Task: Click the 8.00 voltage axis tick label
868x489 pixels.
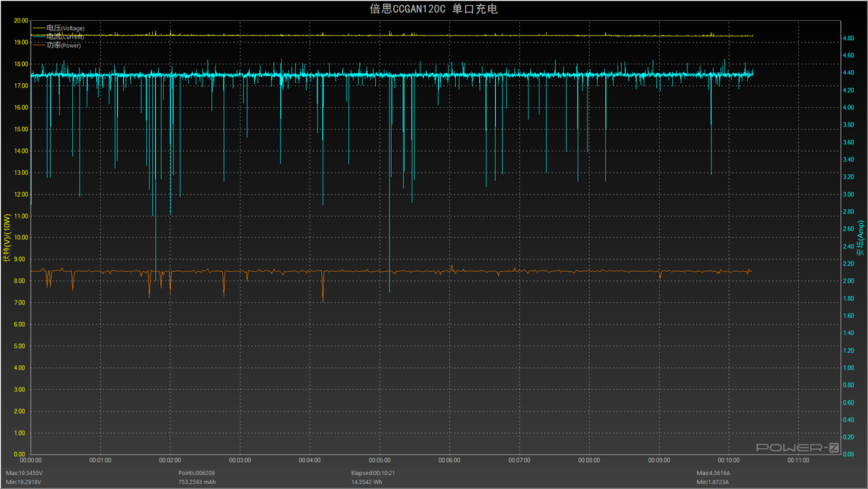Action: pos(20,281)
